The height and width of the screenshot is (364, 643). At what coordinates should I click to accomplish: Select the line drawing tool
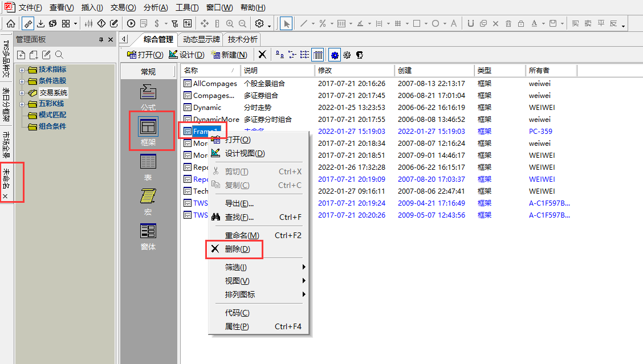(x=304, y=23)
